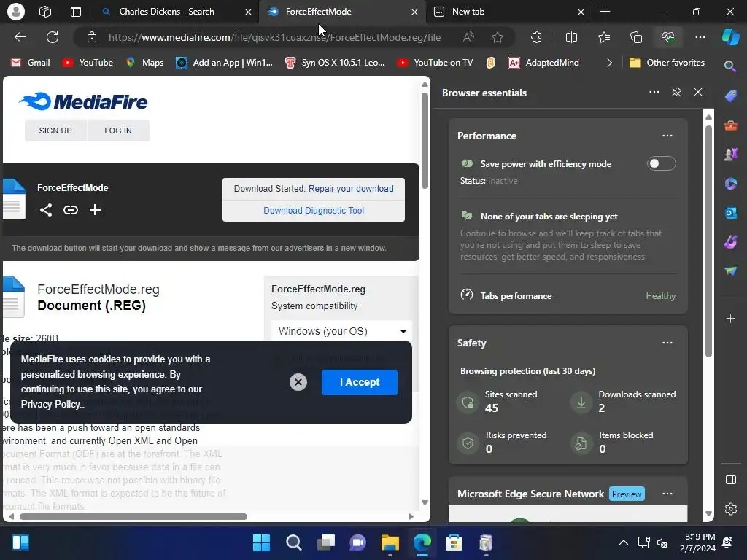The width and height of the screenshot is (747, 560).
Task: Open Windows Start menu
Action: (262, 542)
